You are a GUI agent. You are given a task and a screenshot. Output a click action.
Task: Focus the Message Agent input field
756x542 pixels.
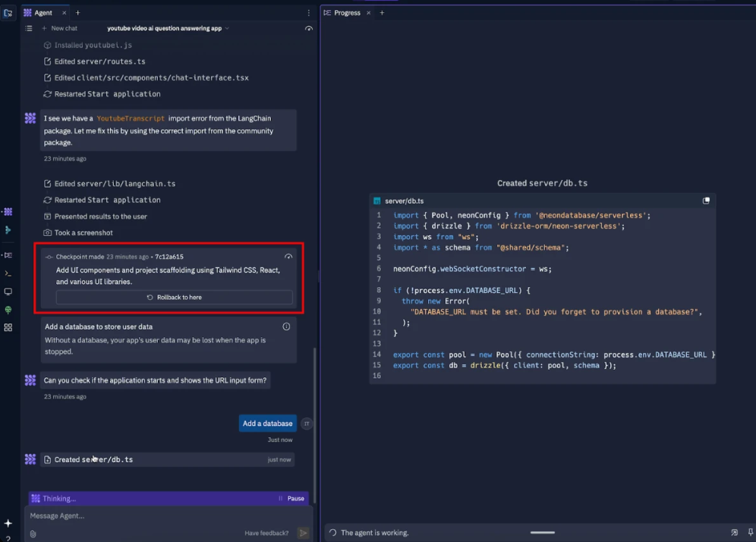coord(169,516)
